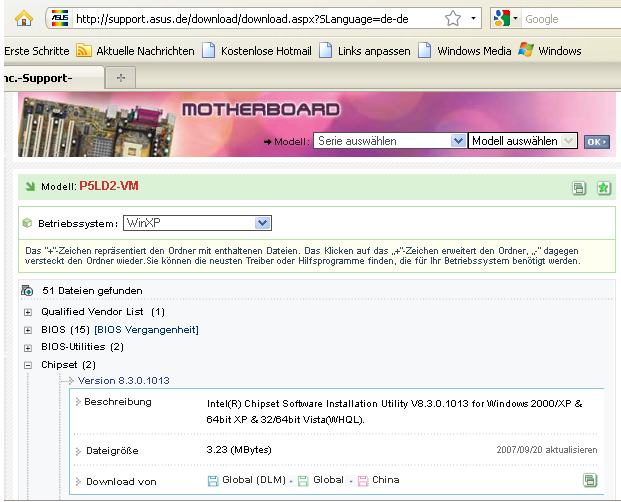
Task: Click the RSS icon beside Aktuelle Nachrichten
Action: [84, 51]
